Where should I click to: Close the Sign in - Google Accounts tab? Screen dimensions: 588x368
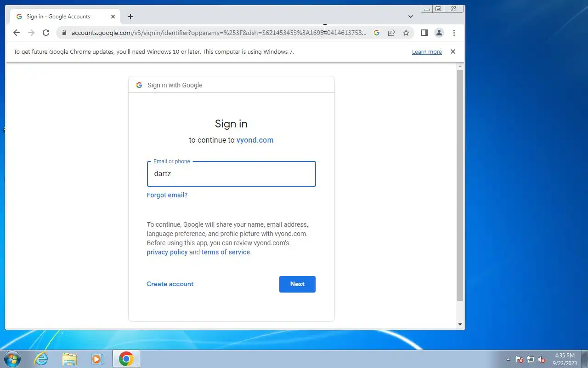[x=113, y=17]
